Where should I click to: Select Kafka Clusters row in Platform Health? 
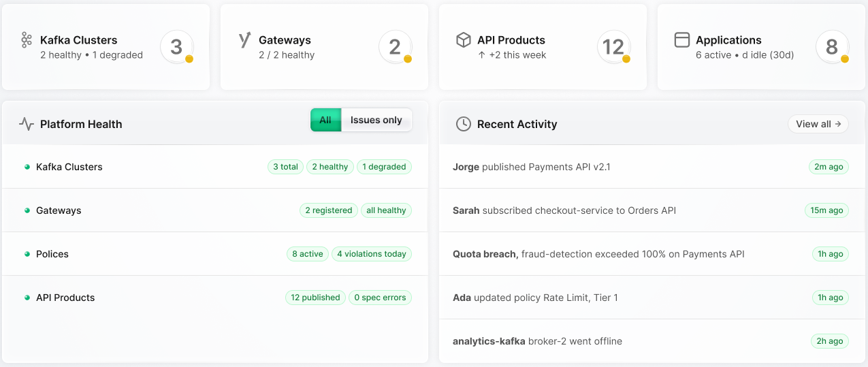click(215, 167)
